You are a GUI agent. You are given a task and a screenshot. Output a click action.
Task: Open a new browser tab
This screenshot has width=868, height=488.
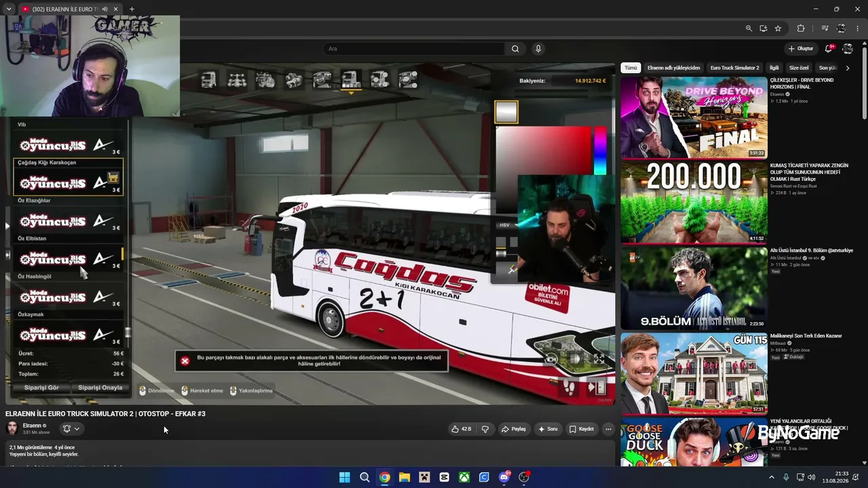tap(132, 9)
